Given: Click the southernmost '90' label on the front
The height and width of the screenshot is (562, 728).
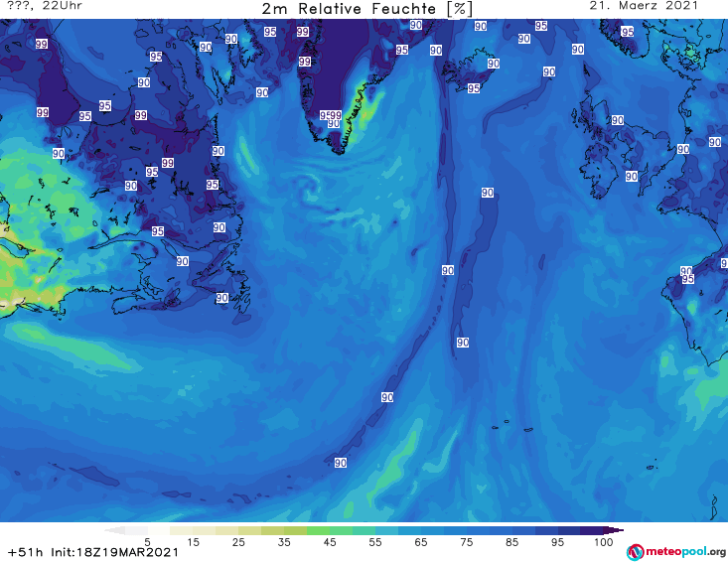Looking at the screenshot, I should (x=341, y=463).
